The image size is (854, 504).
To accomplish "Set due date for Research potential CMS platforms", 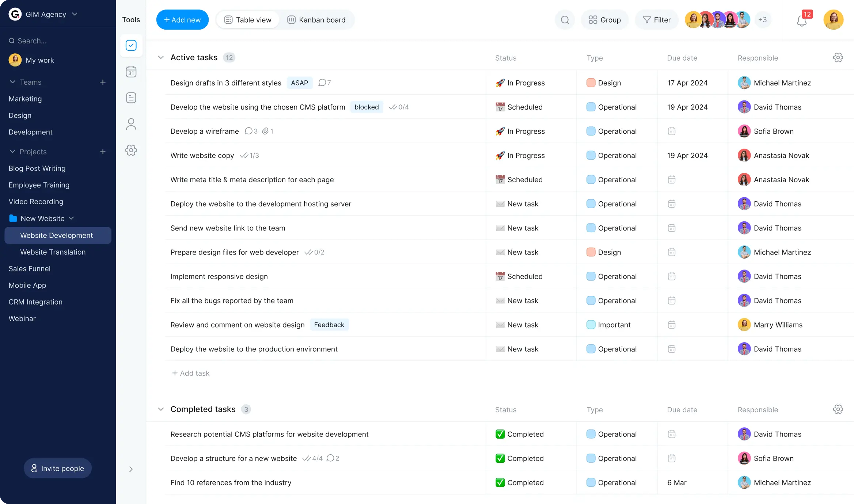I will (671, 434).
